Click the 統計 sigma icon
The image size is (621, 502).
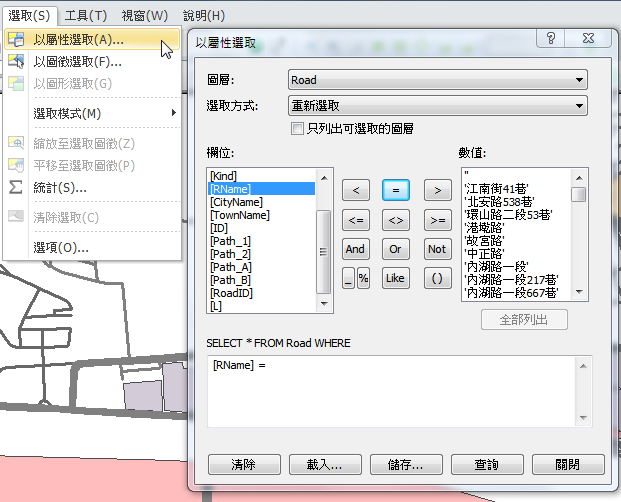click(16, 187)
